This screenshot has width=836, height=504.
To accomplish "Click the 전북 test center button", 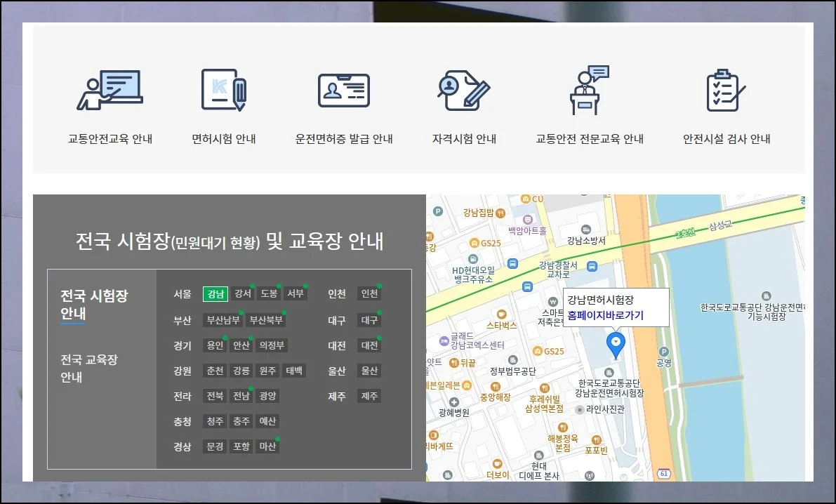I will [x=215, y=396].
